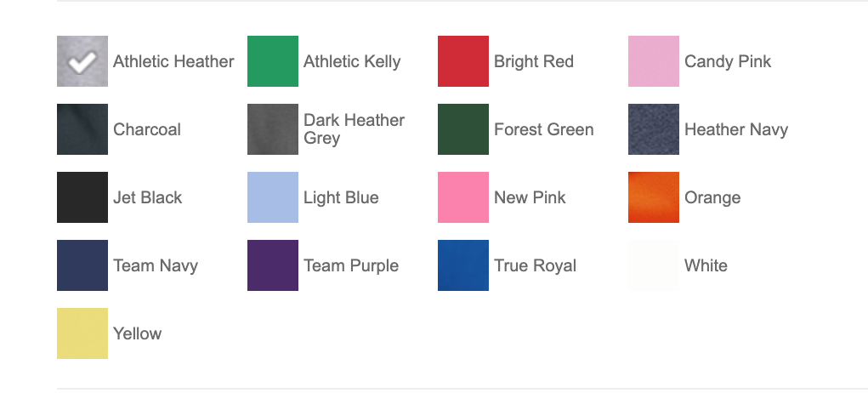Select the Light Blue color swatch
The width and height of the screenshot is (868, 393).
[x=273, y=197]
